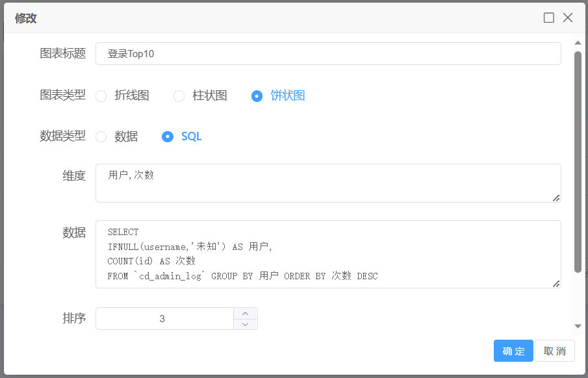588x378 pixels.
Task: Decrease 排序 value with down arrow
Action: (x=245, y=324)
